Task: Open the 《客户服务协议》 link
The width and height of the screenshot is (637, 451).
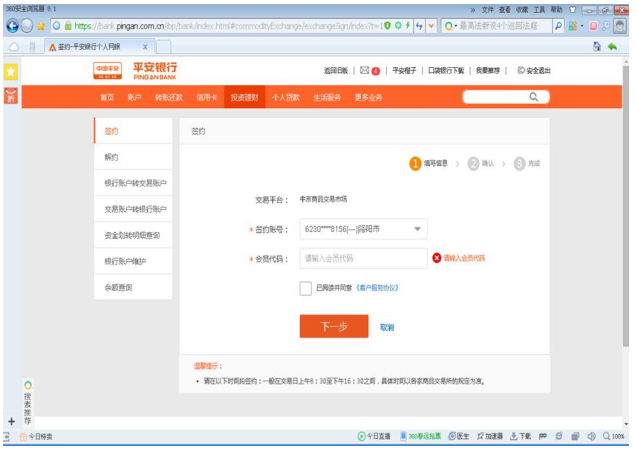Action: (x=377, y=288)
